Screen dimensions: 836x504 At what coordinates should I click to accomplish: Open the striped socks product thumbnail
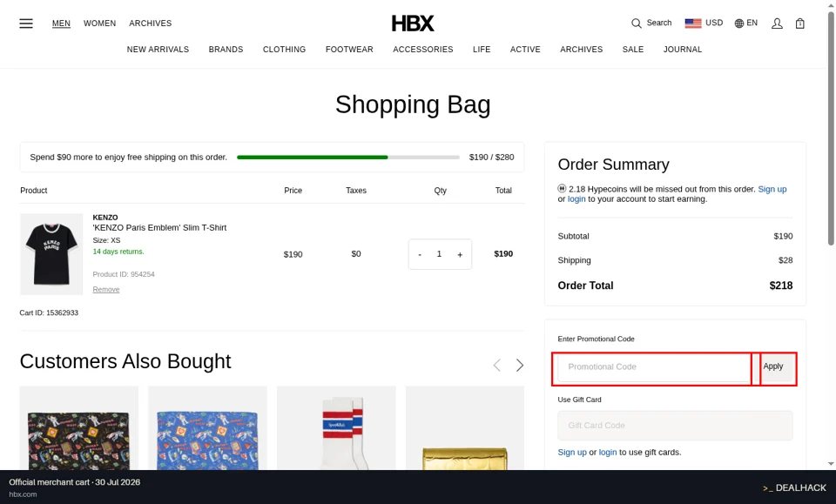point(336,428)
